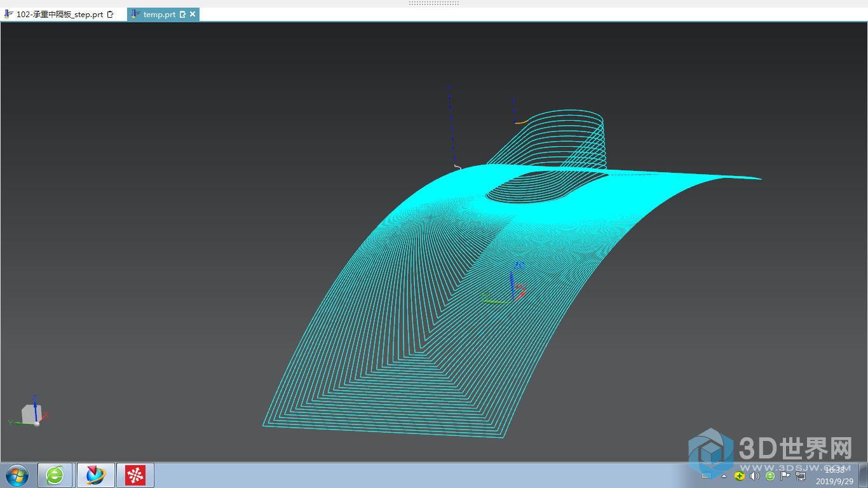Open the network connection tray icon
This screenshot has width=868, height=488.
tap(801, 476)
